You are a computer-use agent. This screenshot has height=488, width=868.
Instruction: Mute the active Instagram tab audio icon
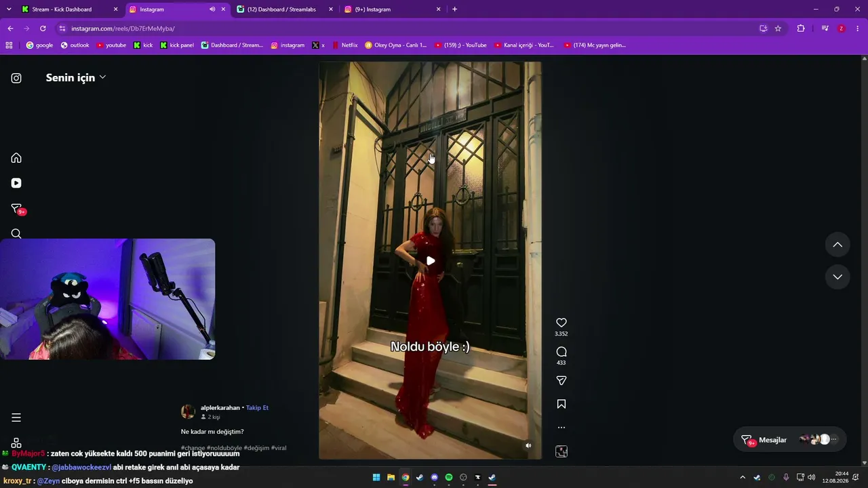[x=212, y=9]
